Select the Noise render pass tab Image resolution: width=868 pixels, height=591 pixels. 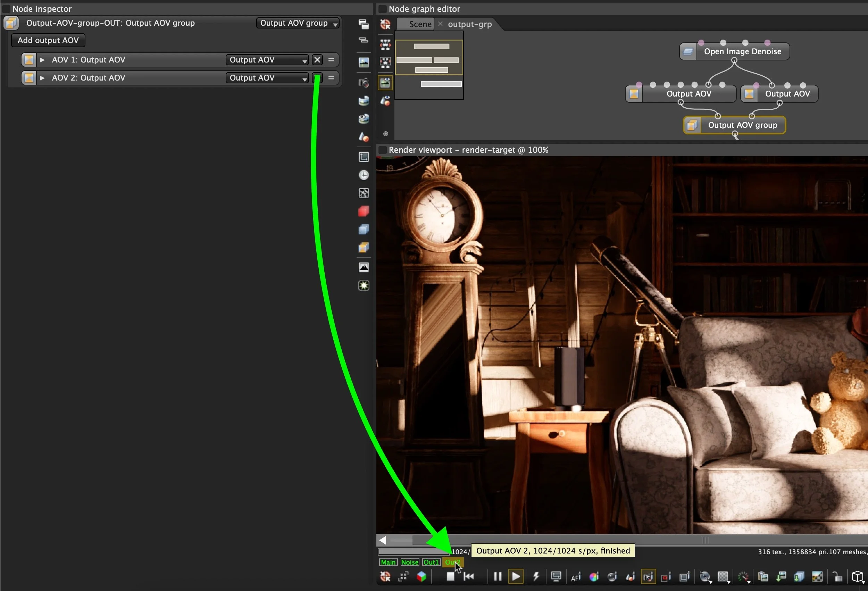point(409,562)
